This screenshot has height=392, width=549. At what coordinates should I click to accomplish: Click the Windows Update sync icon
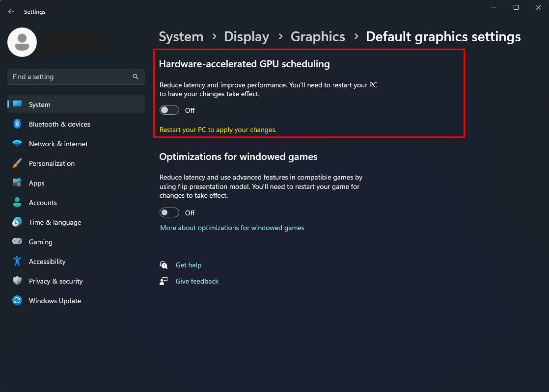[17, 301]
